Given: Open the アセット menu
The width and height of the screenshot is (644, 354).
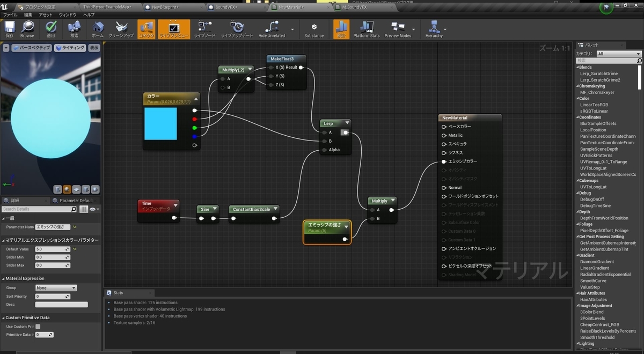Looking at the screenshot, I should [x=46, y=15].
